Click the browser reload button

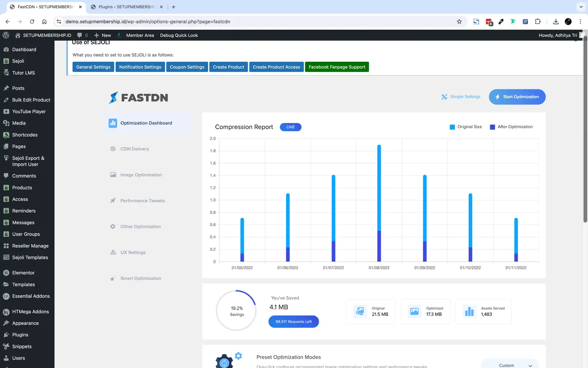pos(32,21)
